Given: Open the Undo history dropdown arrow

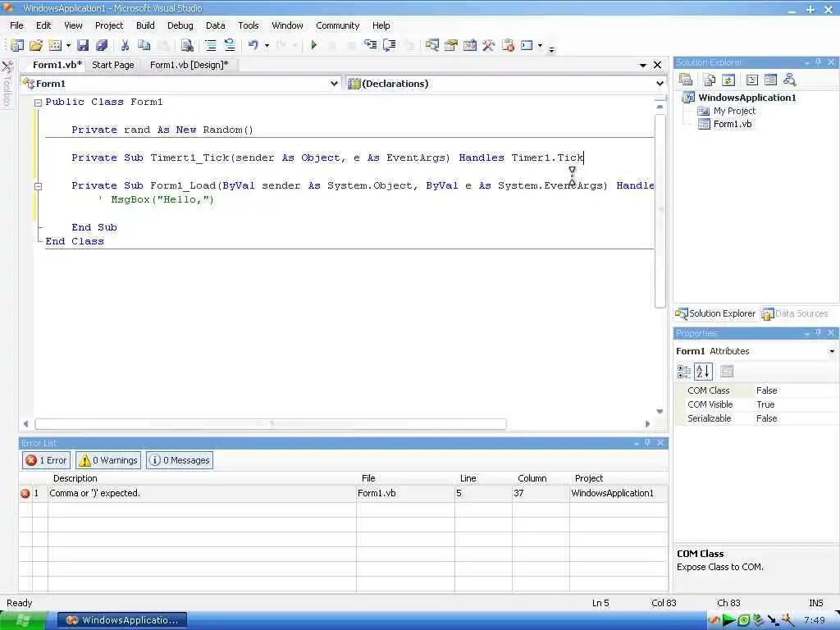Looking at the screenshot, I should click(267, 46).
